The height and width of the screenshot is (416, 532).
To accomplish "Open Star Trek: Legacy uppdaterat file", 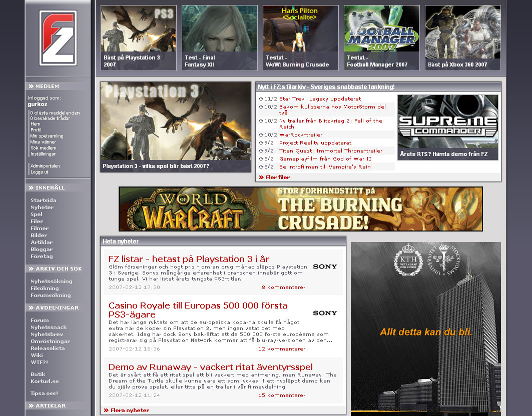I will [320, 98].
